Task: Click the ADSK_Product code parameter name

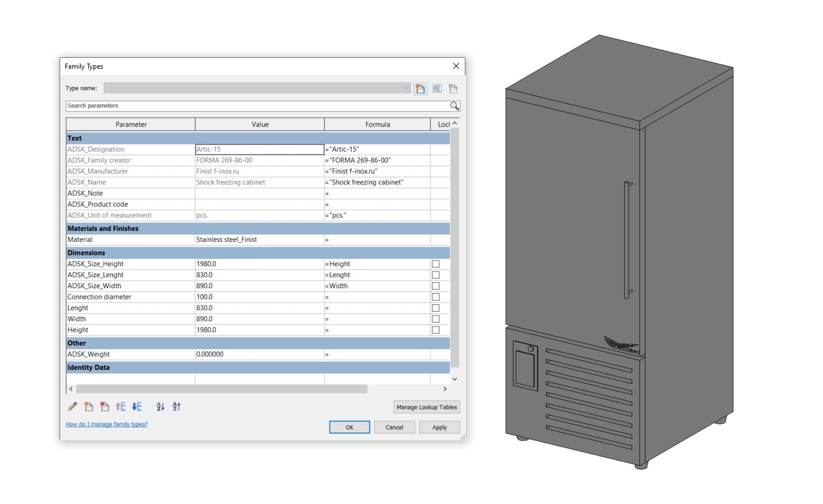Action: [98, 204]
